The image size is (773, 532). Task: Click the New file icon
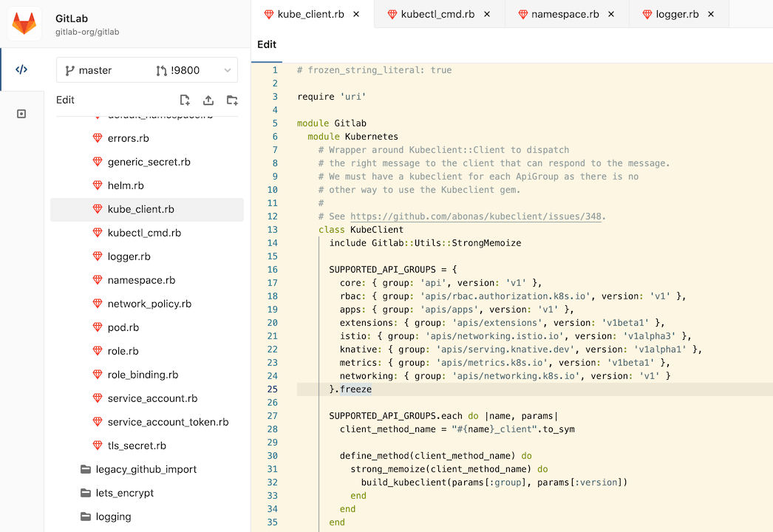(x=185, y=100)
